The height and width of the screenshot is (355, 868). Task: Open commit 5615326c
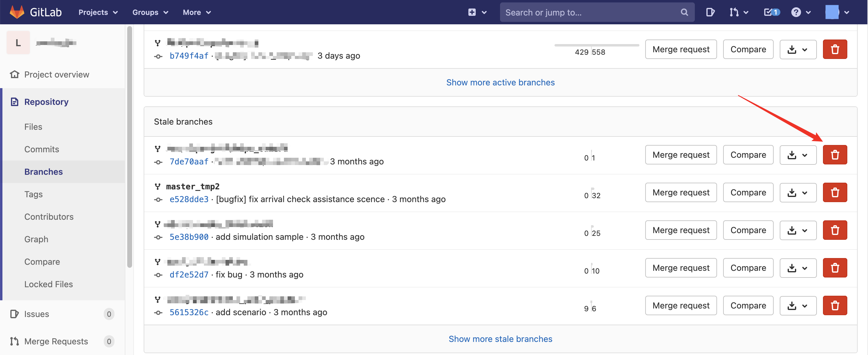click(189, 313)
